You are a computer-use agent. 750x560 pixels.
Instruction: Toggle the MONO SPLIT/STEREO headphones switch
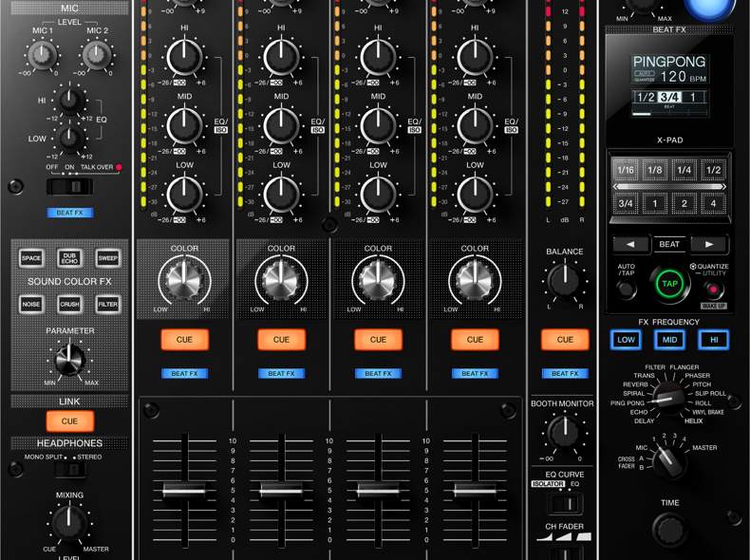(x=70, y=470)
